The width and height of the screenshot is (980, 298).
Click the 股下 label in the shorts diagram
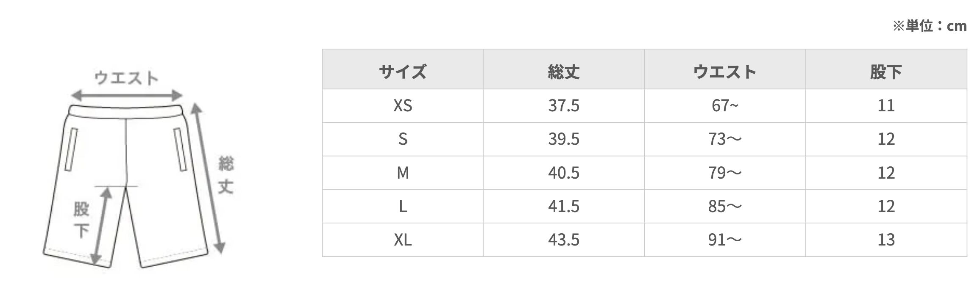81,220
